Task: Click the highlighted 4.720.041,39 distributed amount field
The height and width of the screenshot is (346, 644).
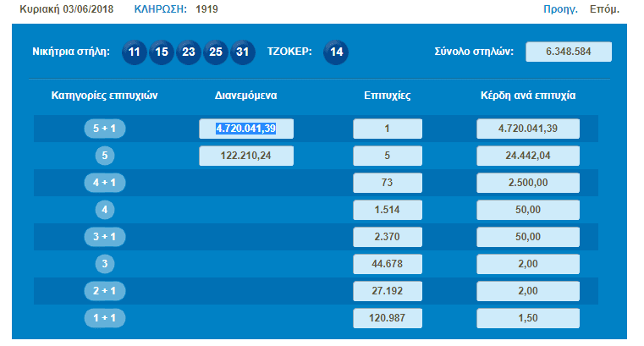Action: (246, 129)
